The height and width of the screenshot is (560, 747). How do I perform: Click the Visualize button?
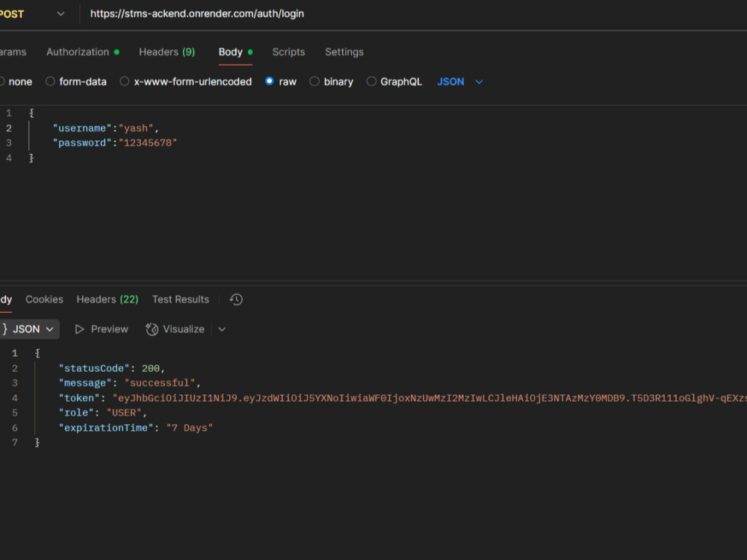point(175,329)
